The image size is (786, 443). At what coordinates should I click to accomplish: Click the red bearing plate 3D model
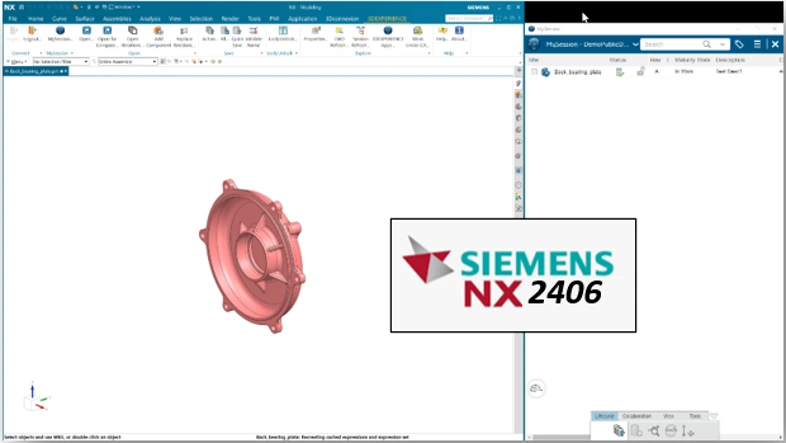tap(252, 255)
